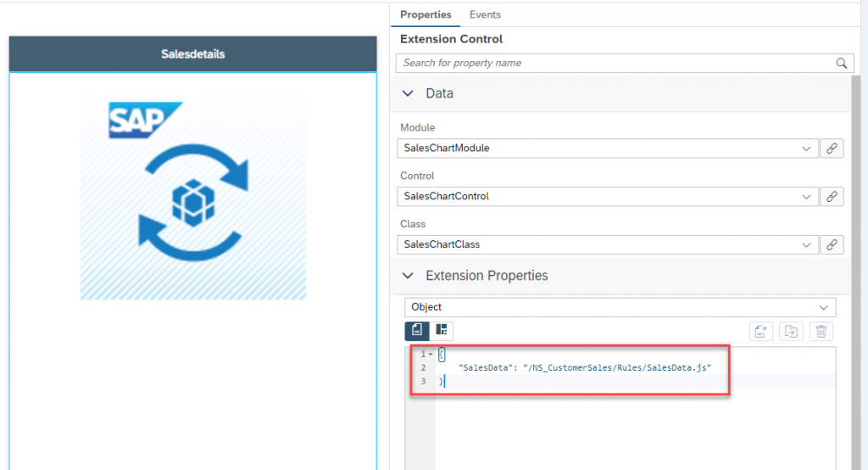
Task: Click the link icon beside SalesChartClass
Action: coord(832,245)
